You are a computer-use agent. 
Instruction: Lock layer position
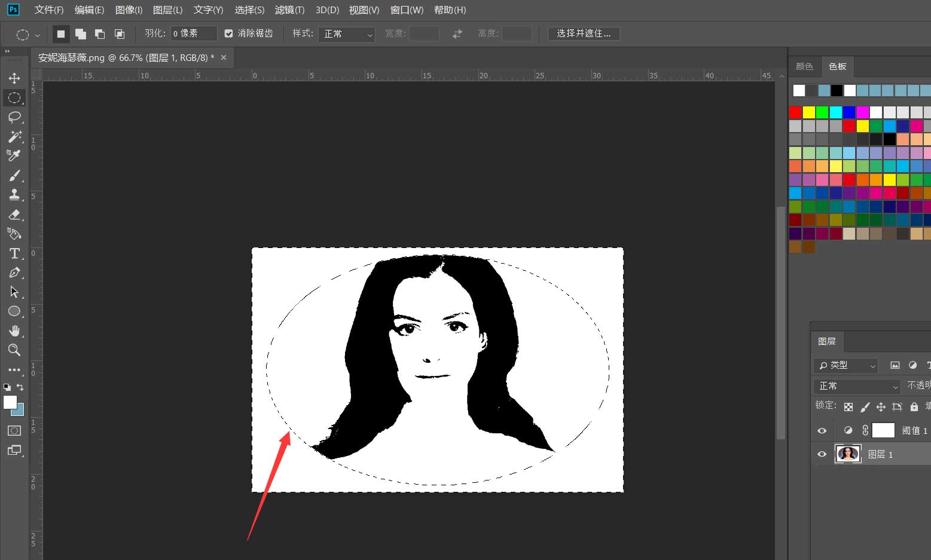click(881, 407)
